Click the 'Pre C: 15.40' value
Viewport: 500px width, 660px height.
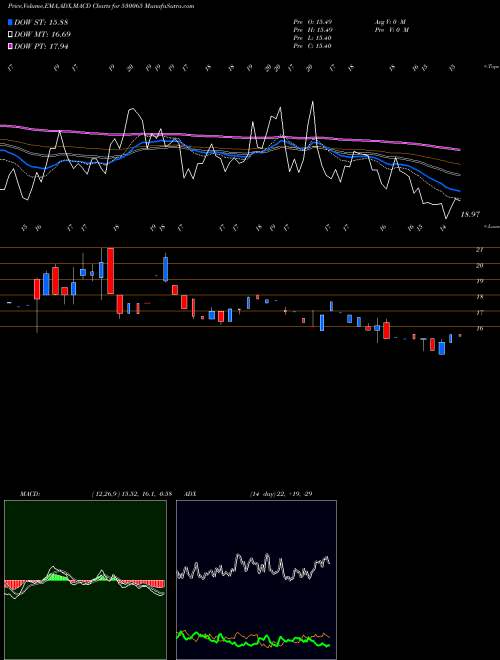coord(313,46)
